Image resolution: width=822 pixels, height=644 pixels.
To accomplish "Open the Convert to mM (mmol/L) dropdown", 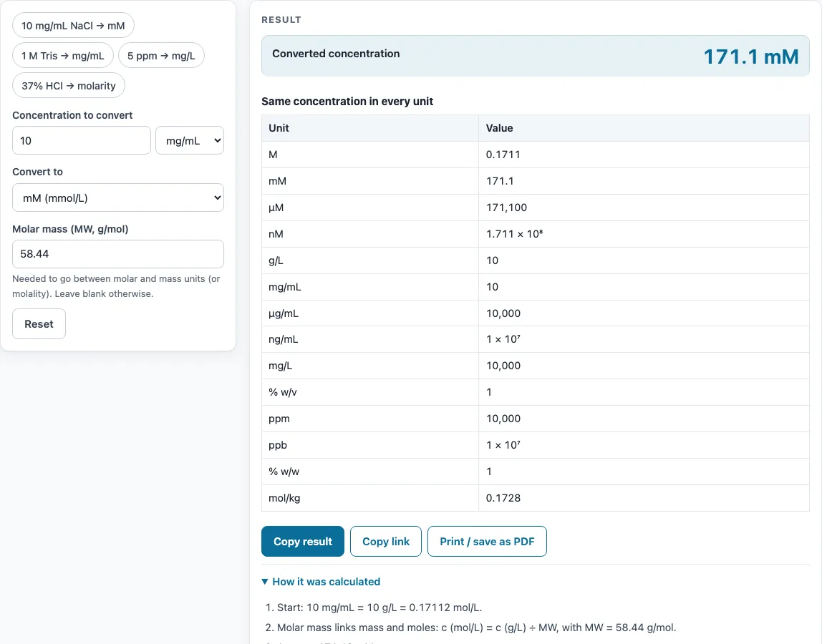I will [x=118, y=197].
